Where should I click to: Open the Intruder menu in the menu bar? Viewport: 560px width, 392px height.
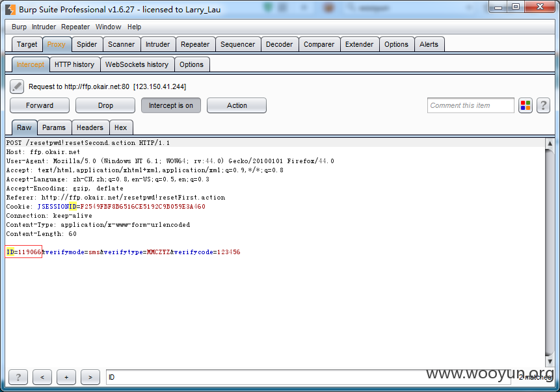pyautogui.click(x=44, y=27)
